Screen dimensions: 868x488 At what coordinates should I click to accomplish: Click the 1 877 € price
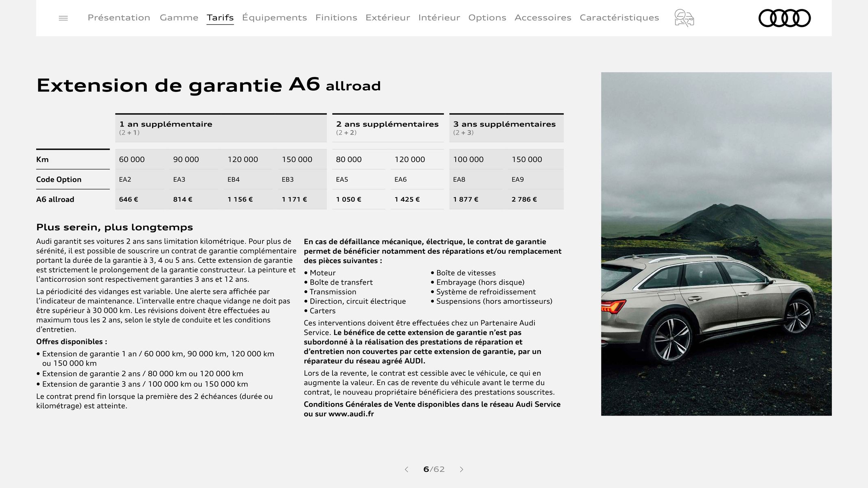click(466, 199)
